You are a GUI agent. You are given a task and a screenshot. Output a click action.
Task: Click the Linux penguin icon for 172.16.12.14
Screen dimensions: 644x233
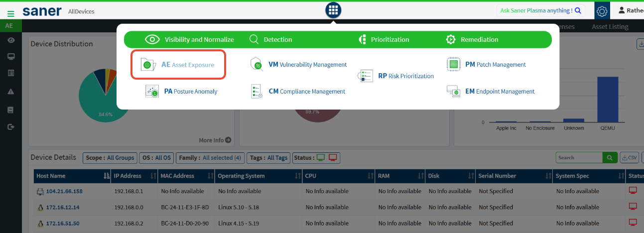click(40, 207)
